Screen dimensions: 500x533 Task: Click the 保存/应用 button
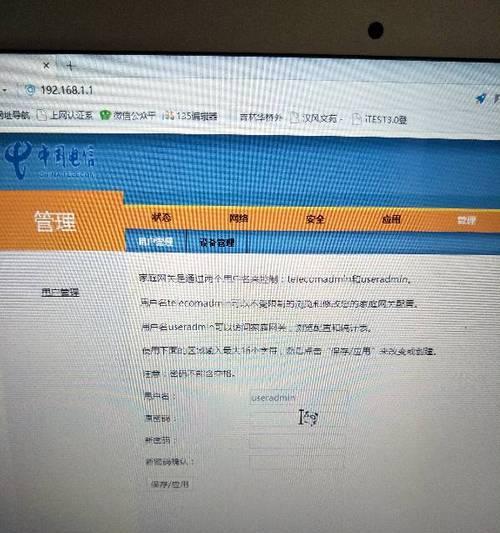click(170, 484)
